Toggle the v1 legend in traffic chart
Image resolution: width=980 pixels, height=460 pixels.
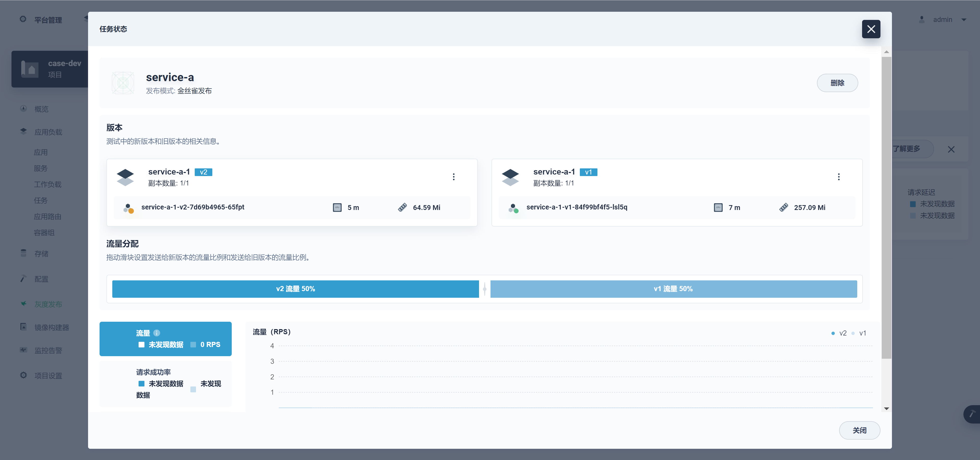click(x=859, y=333)
